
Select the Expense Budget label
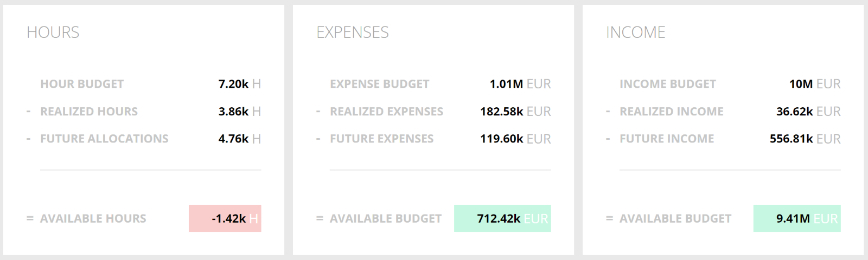tap(379, 84)
